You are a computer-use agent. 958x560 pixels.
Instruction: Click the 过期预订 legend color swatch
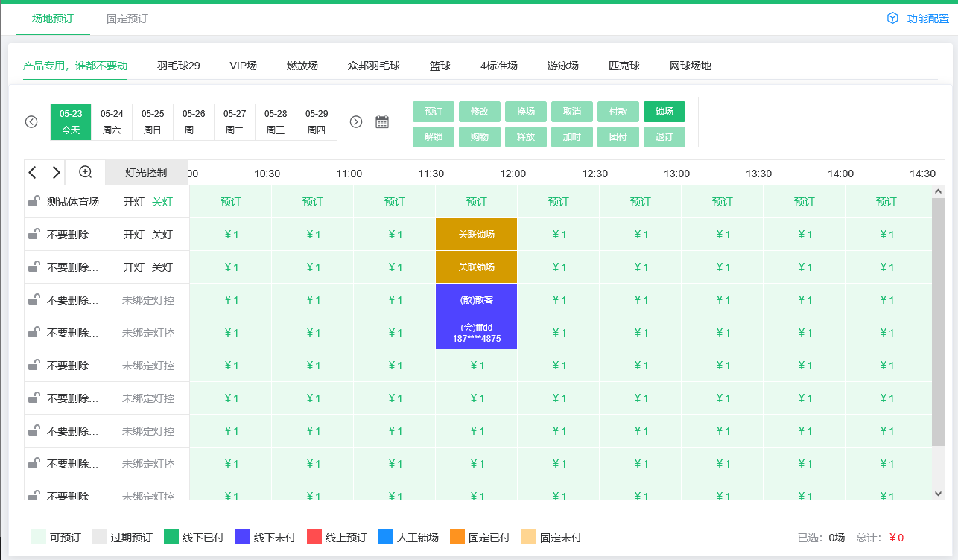[100, 537]
